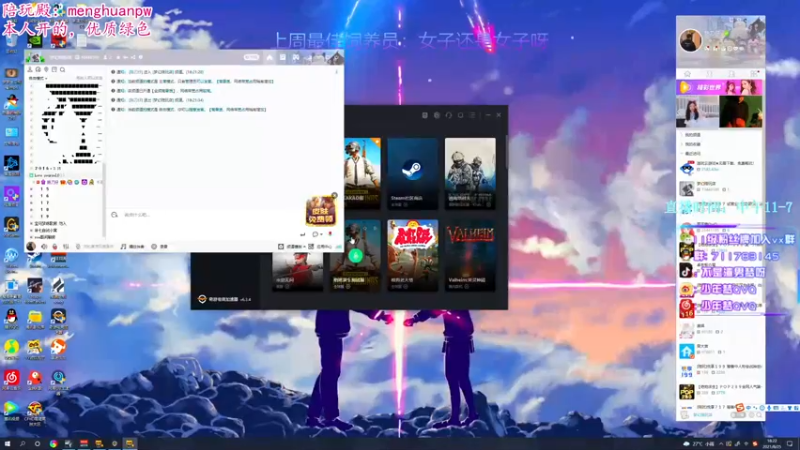Open the red cartoon fighting game card
The width and height of the screenshot is (800, 450).
pyautogui.click(x=412, y=255)
